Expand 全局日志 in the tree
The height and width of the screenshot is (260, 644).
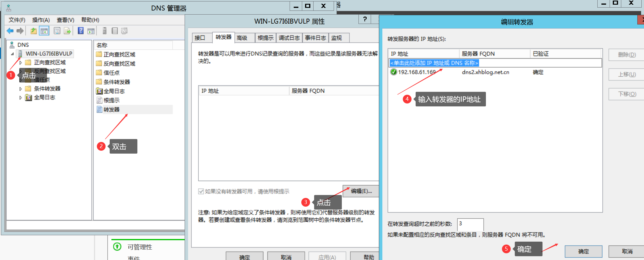[21, 98]
